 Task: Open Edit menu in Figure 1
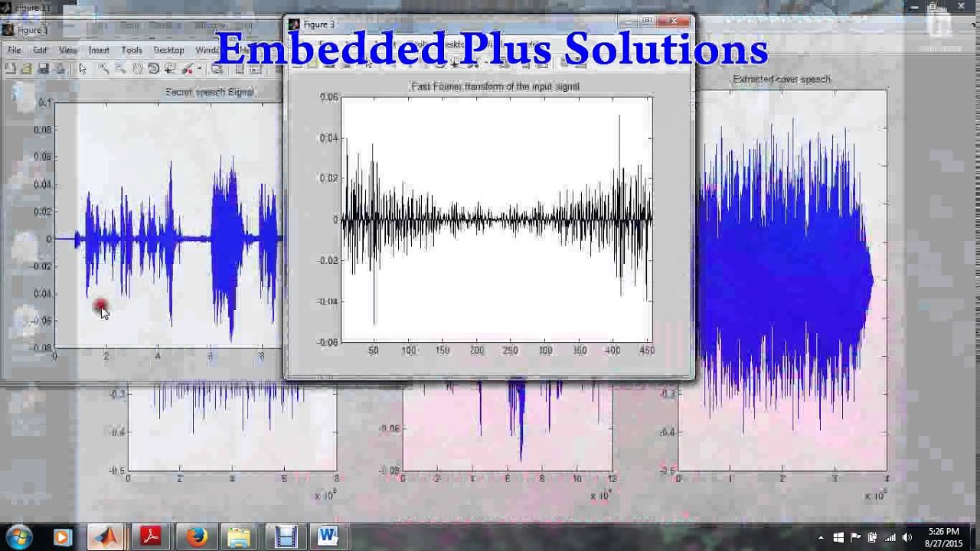[40, 50]
